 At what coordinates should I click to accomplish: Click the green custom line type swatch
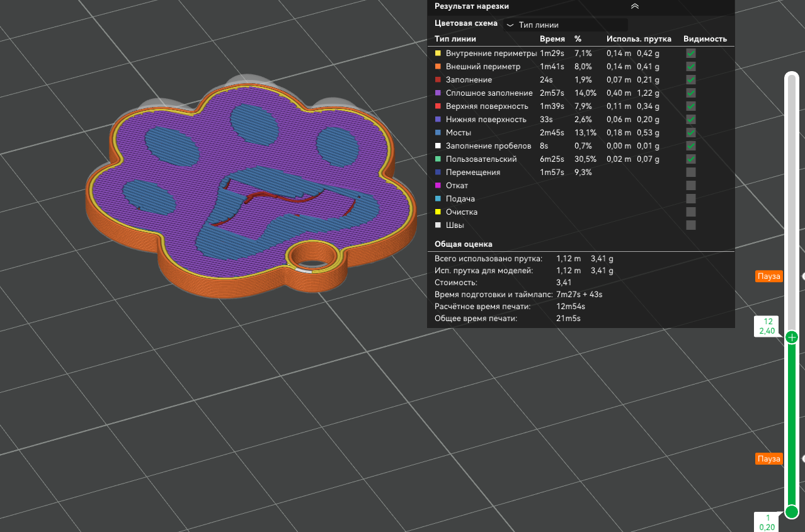(438, 159)
